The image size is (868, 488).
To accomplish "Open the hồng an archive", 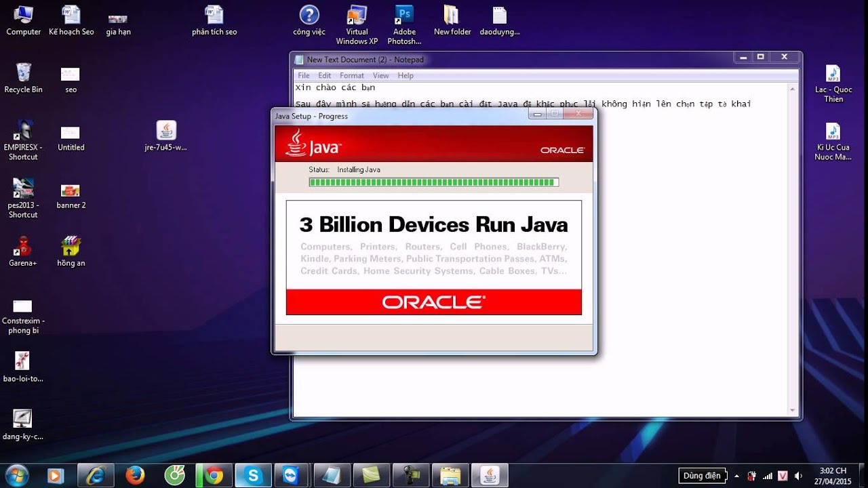I will 71,251.
